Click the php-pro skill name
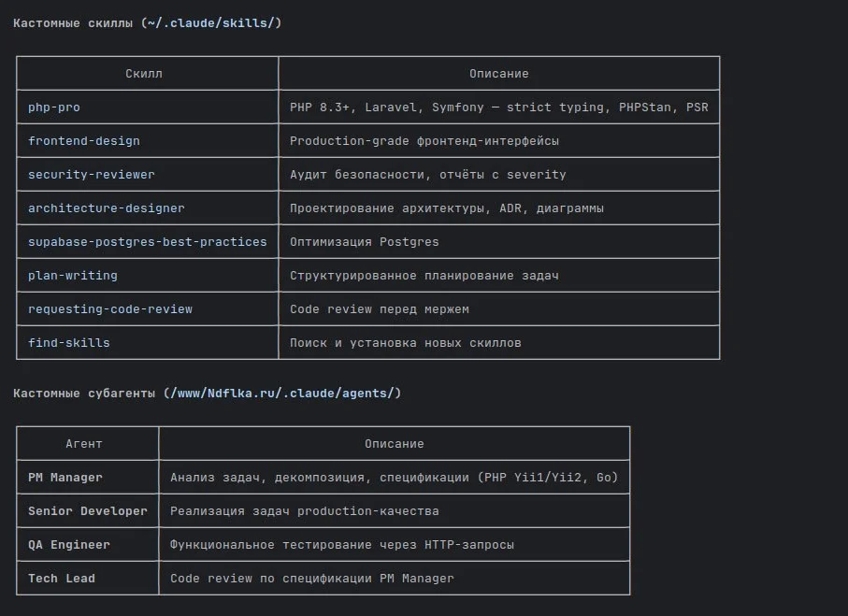Image resolution: width=848 pixels, height=616 pixels. pos(54,107)
